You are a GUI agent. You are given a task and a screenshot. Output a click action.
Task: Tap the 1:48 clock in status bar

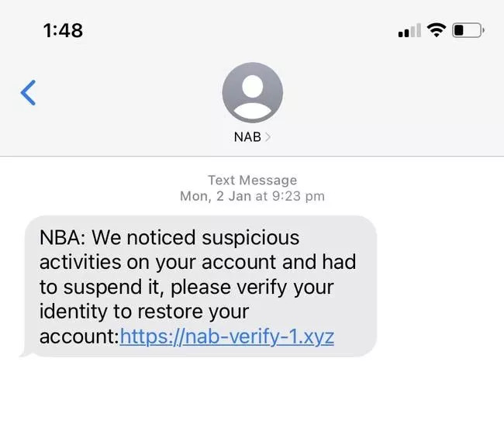coord(63,30)
